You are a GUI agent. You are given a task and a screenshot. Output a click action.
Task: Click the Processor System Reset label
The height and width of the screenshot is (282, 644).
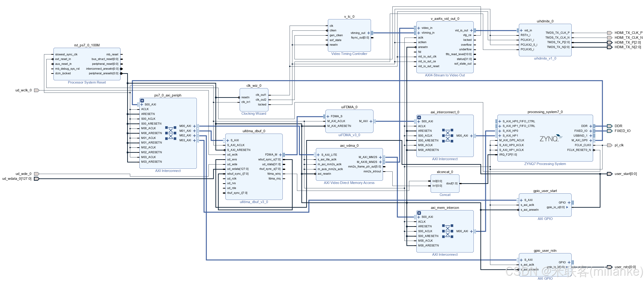click(x=87, y=82)
